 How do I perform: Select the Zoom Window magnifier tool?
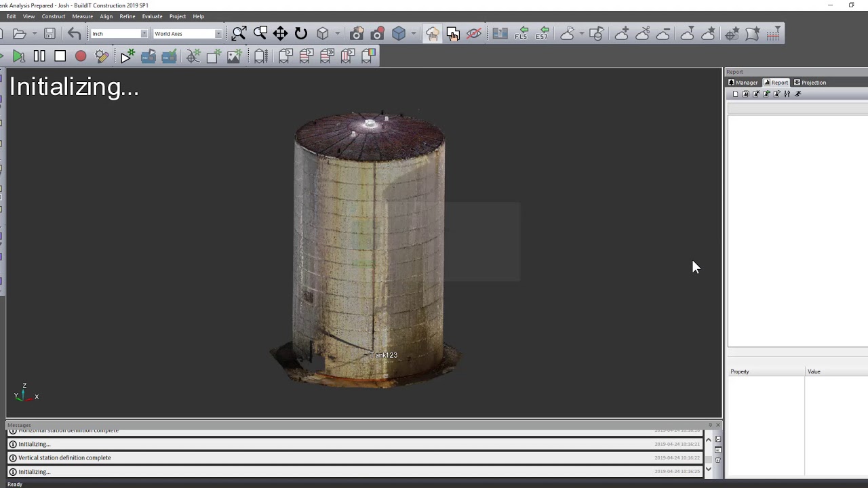click(260, 33)
